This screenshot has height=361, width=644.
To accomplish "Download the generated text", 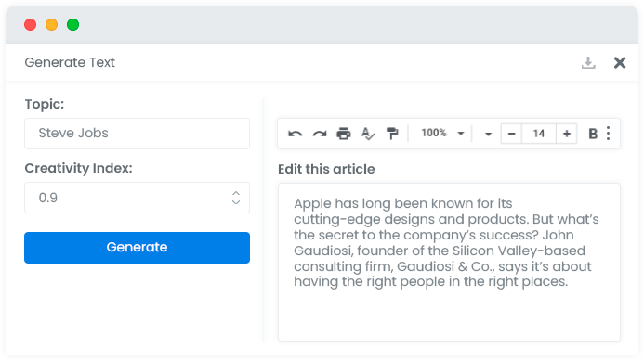I will tap(588, 63).
